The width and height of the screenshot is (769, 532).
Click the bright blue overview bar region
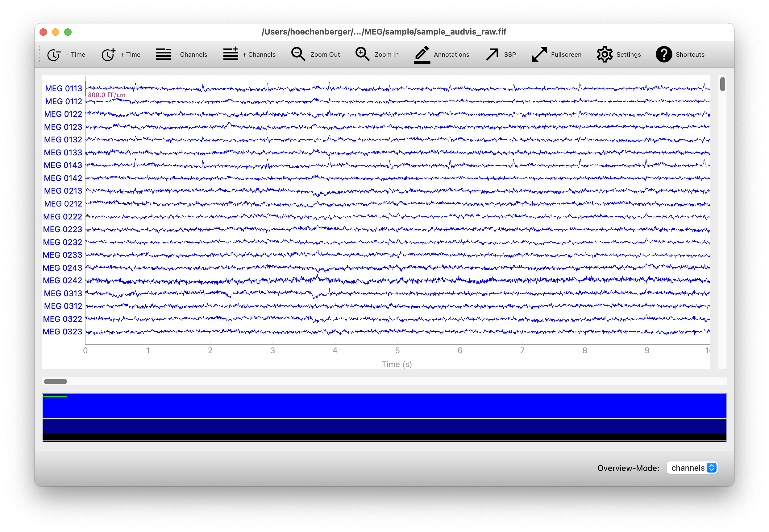click(384, 407)
